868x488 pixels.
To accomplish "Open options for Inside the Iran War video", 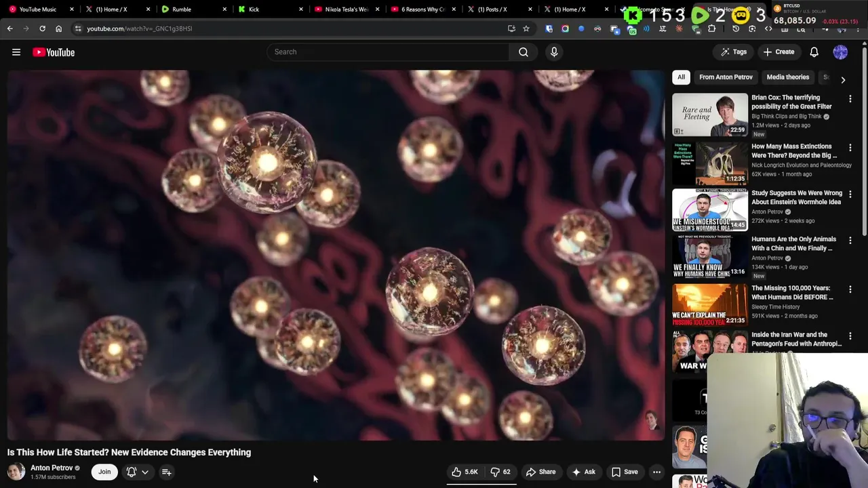I will coord(850,336).
